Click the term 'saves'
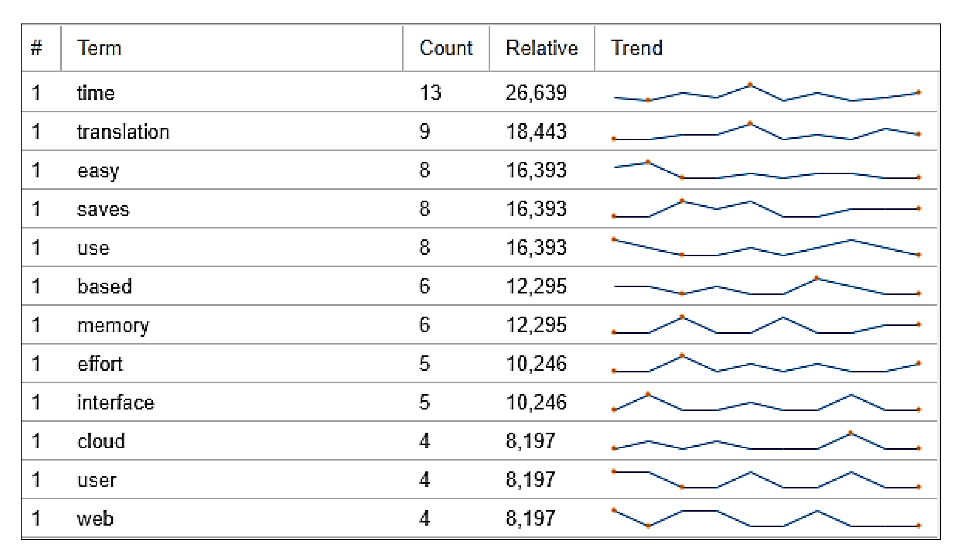 coord(103,209)
